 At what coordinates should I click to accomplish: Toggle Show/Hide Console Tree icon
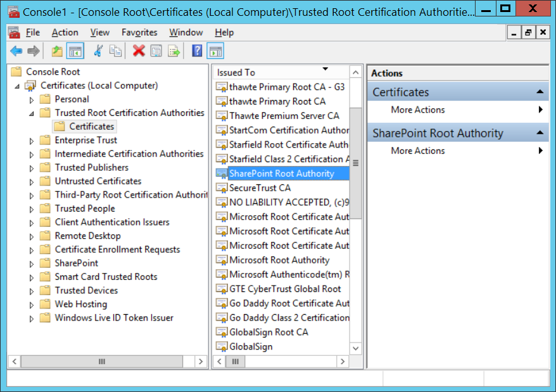(75, 51)
